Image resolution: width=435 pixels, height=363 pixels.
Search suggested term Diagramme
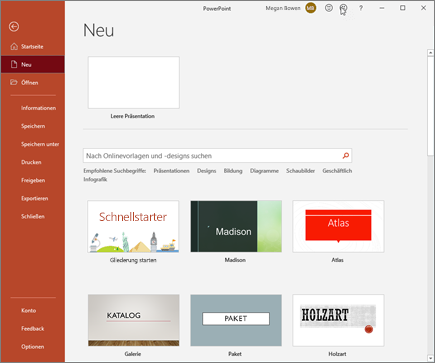coord(264,171)
